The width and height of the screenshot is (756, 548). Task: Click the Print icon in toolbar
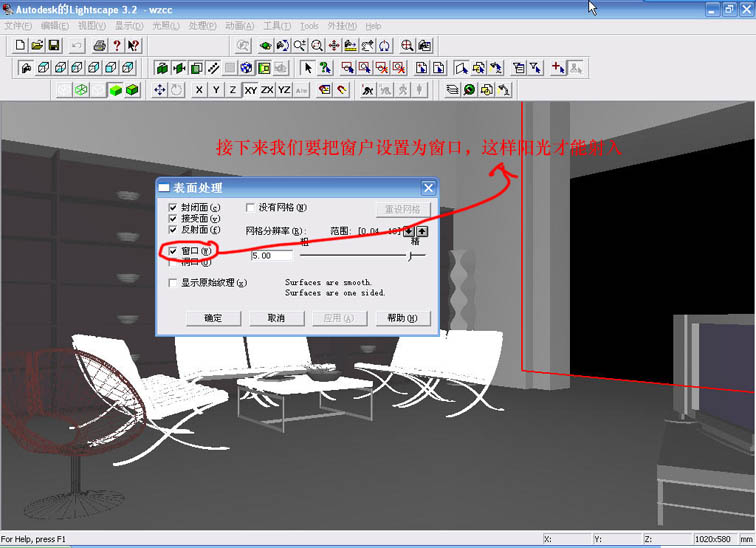tap(99, 45)
